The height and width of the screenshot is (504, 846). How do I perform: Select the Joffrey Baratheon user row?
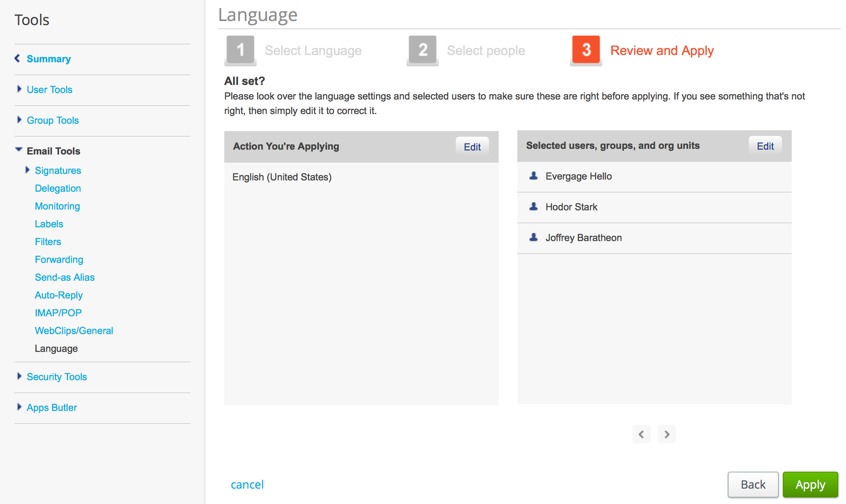point(654,238)
